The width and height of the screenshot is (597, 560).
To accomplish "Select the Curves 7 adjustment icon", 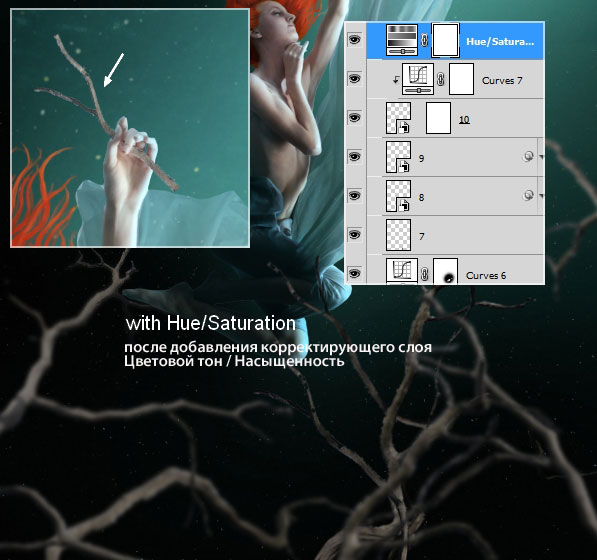I will pyautogui.click(x=418, y=79).
